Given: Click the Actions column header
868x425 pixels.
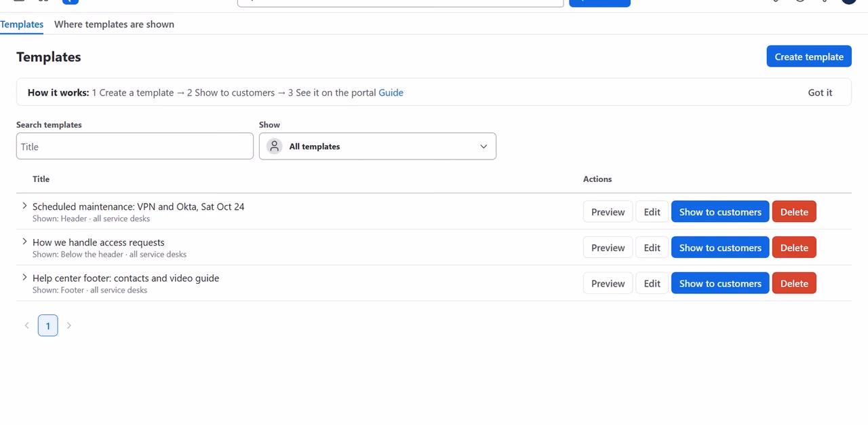Looking at the screenshot, I should [597, 179].
